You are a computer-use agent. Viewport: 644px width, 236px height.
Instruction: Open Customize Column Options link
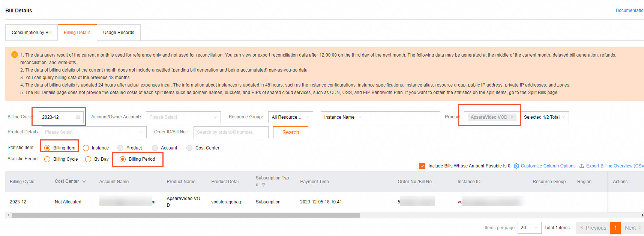(x=548, y=166)
